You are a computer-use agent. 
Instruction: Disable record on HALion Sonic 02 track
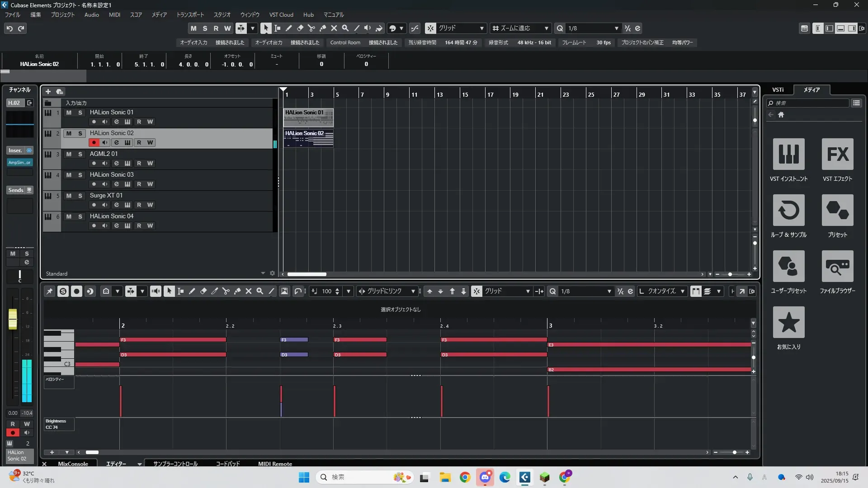click(94, 142)
